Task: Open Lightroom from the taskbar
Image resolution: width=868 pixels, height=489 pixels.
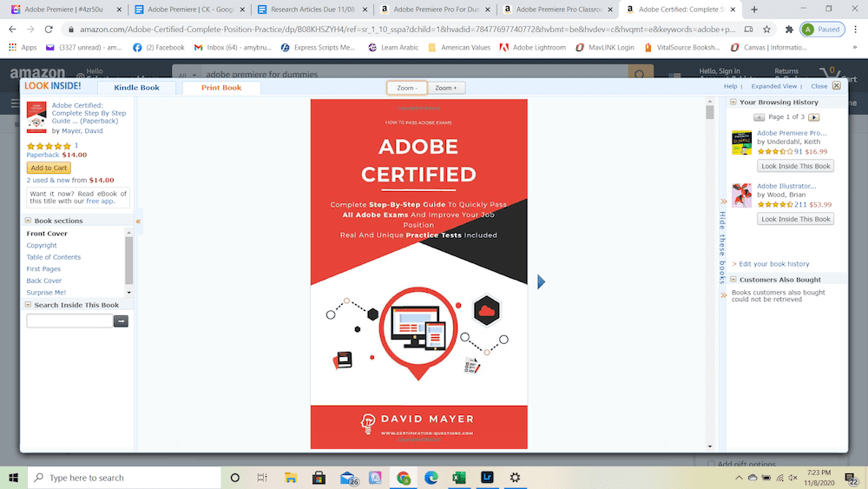Action: [x=487, y=478]
